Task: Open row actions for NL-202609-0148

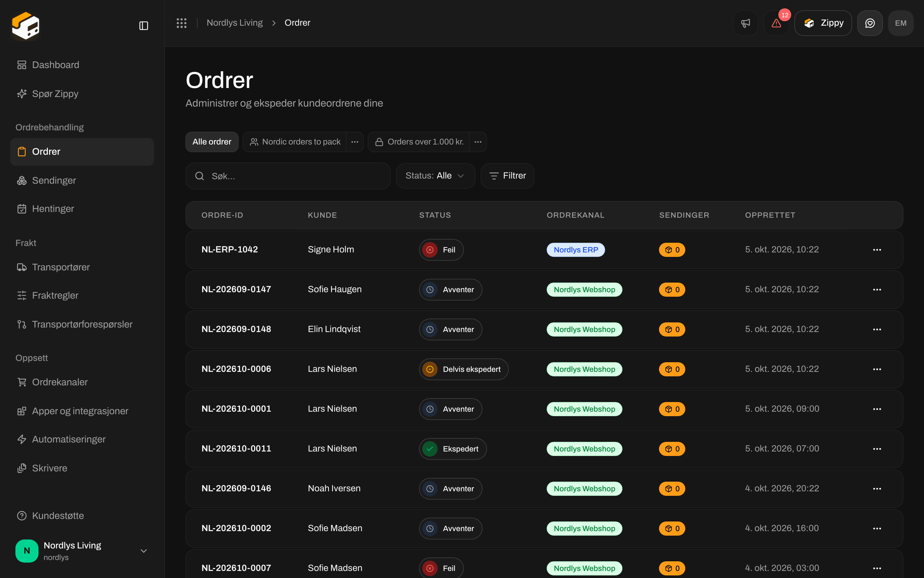Action: (877, 329)
